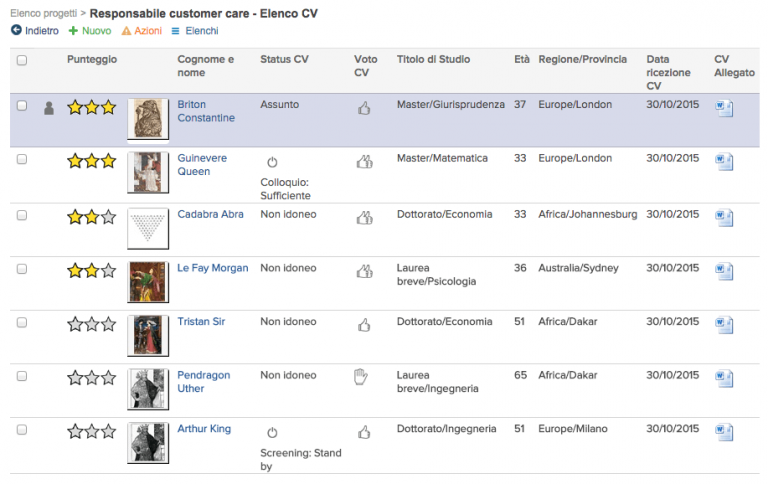The width and height of the screenshot is (768, 484).
Task: Click the Status CV column header
Action: pyautogui.click(x=284, y=59)
